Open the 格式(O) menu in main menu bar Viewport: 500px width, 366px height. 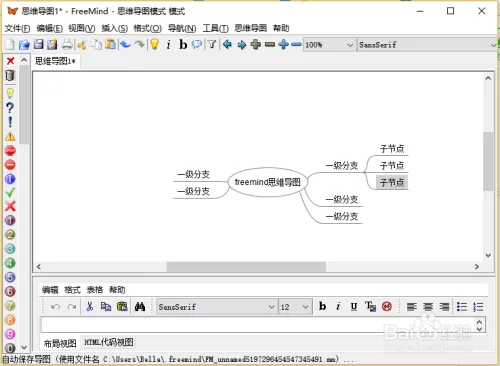tap(147, 28)
